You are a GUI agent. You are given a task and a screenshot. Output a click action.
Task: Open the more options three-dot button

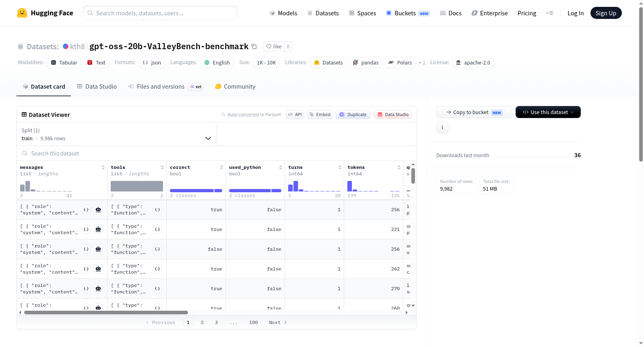click(442, 127)
